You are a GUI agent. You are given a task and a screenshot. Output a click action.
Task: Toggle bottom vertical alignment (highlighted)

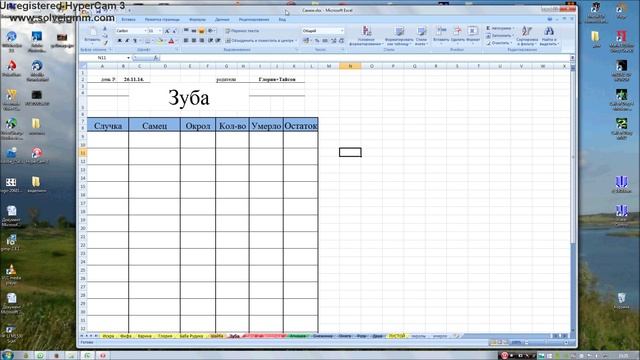click(202, 31)
